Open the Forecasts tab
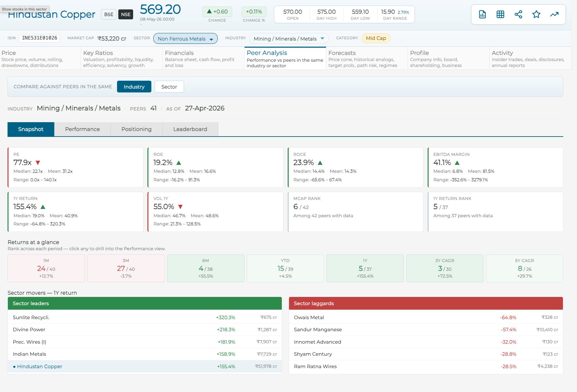Screen dimensions: 577x392 coord(367,58)
